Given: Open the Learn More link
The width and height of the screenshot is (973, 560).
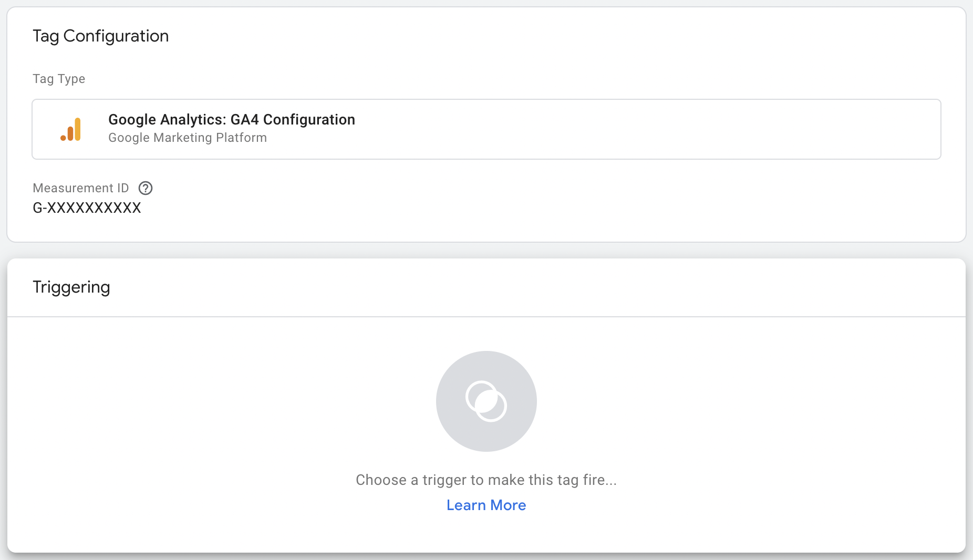Looking at the screenshot, I should 485,505.
